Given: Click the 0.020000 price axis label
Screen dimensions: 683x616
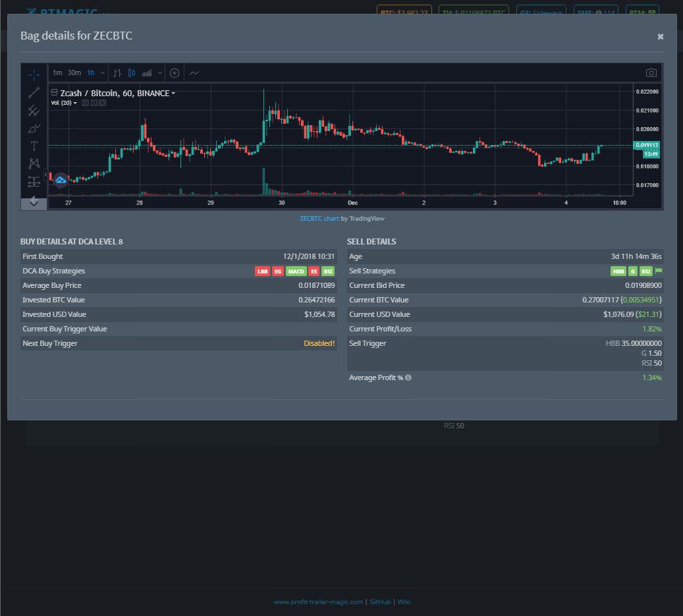Looking at the screenshot, I should point(647,129).
